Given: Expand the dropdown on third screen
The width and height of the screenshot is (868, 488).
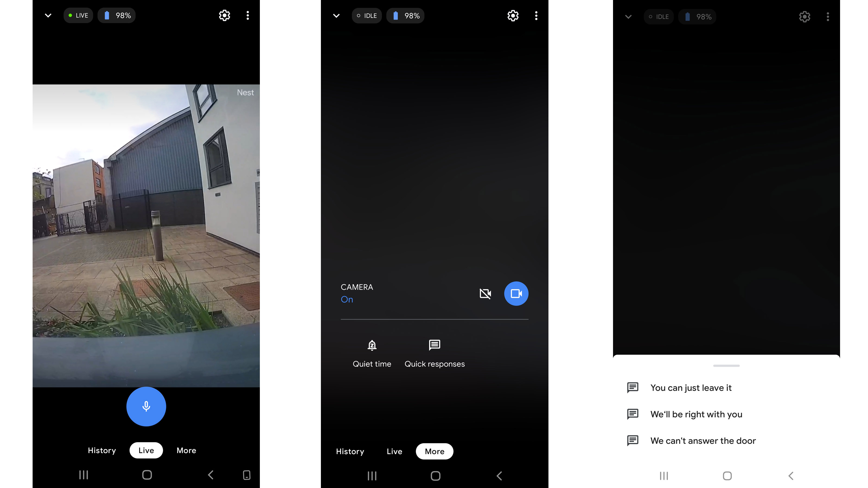Looking at the screenshot, I should click(628, 16).
